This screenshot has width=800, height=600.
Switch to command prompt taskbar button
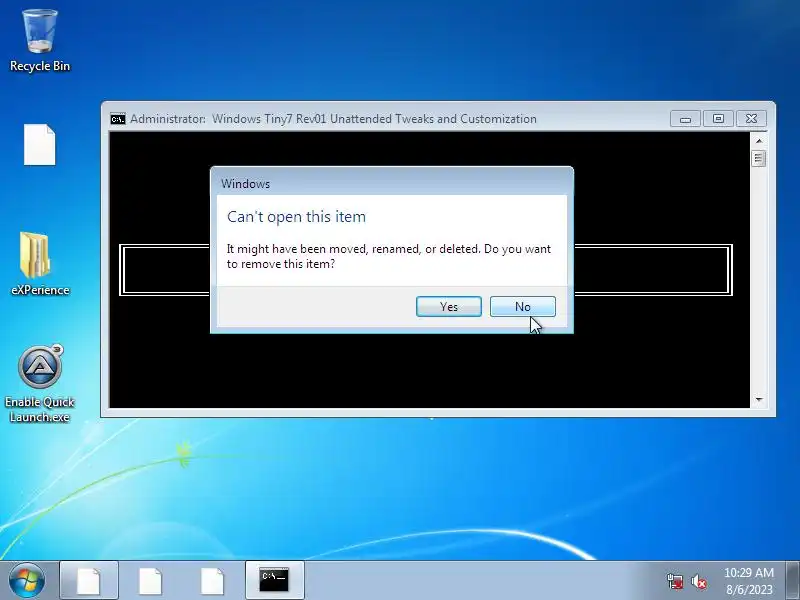tap(274, 581)
